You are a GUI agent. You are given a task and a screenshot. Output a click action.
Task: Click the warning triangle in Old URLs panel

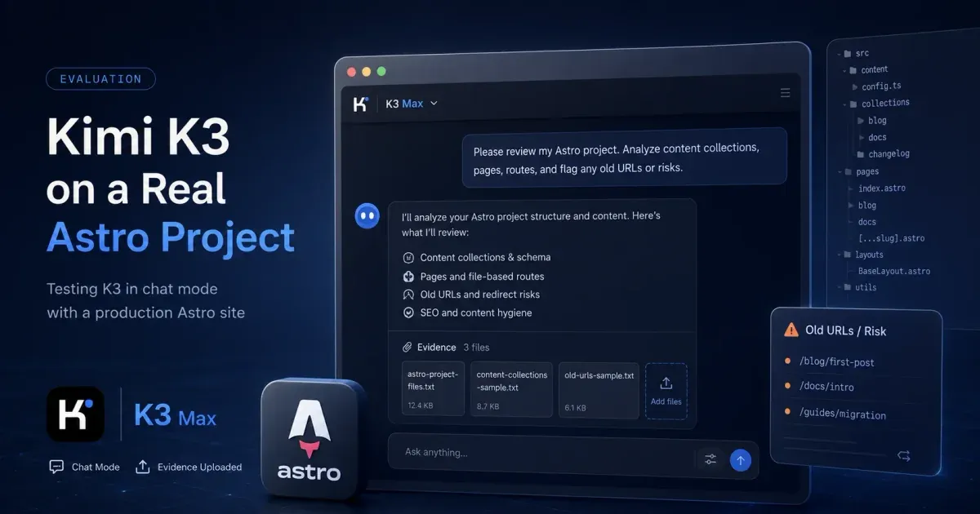791,330
